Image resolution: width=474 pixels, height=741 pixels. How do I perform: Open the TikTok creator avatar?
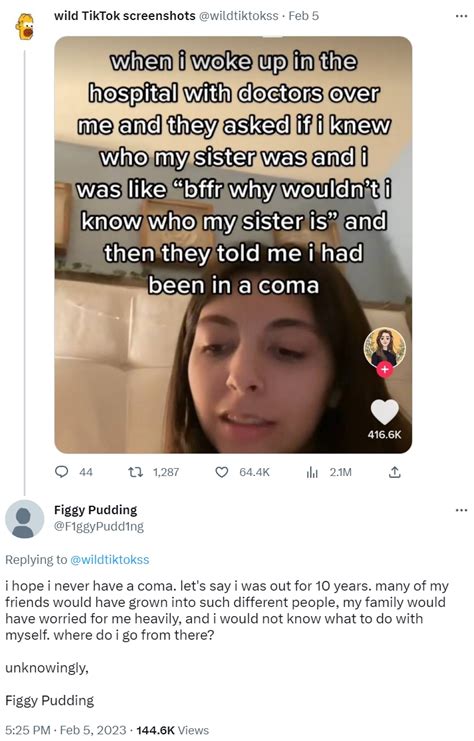point(384,347)
